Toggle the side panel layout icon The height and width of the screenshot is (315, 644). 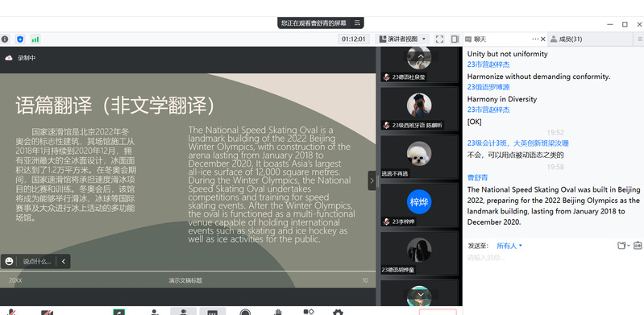point(455,39)
